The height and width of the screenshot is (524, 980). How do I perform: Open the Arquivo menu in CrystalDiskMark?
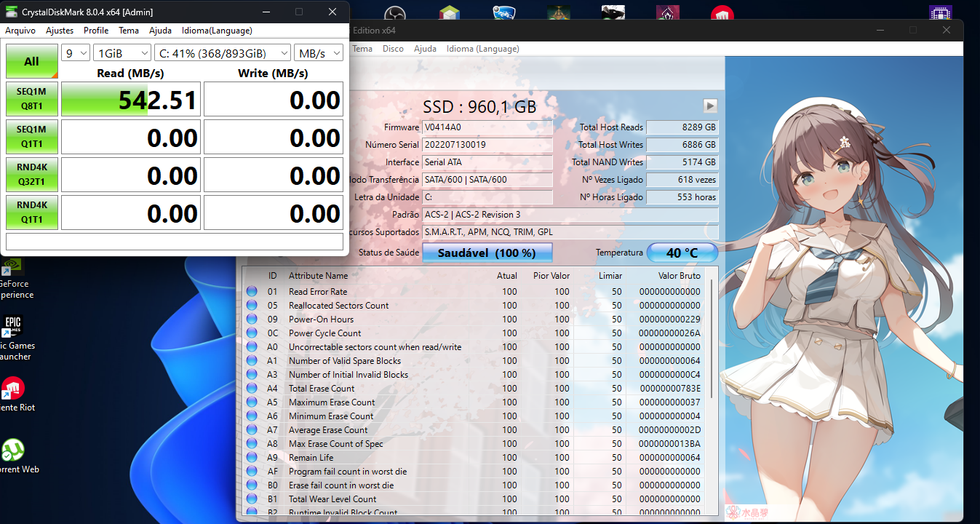click(x=20, y=31)
